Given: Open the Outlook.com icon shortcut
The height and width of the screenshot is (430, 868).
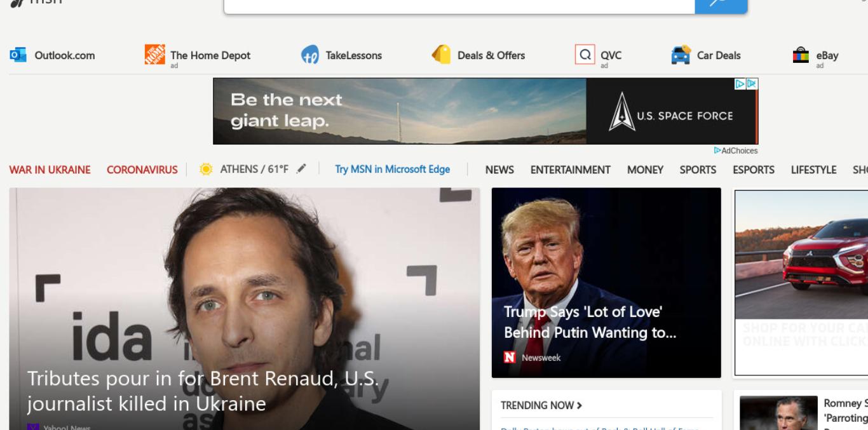Looking at the screenshot, I should point(18,55).
